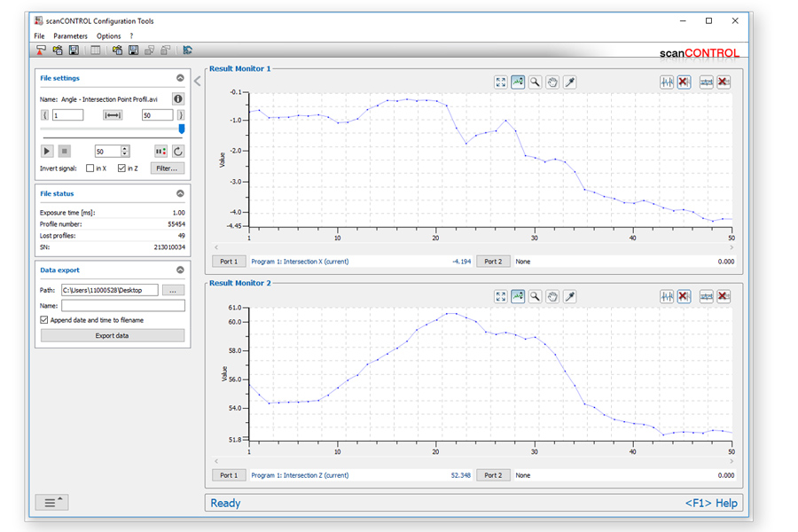This screenshot has width=798, height=532.
Task: Collapse the File status panel
Action: click(x=180, y=193)
